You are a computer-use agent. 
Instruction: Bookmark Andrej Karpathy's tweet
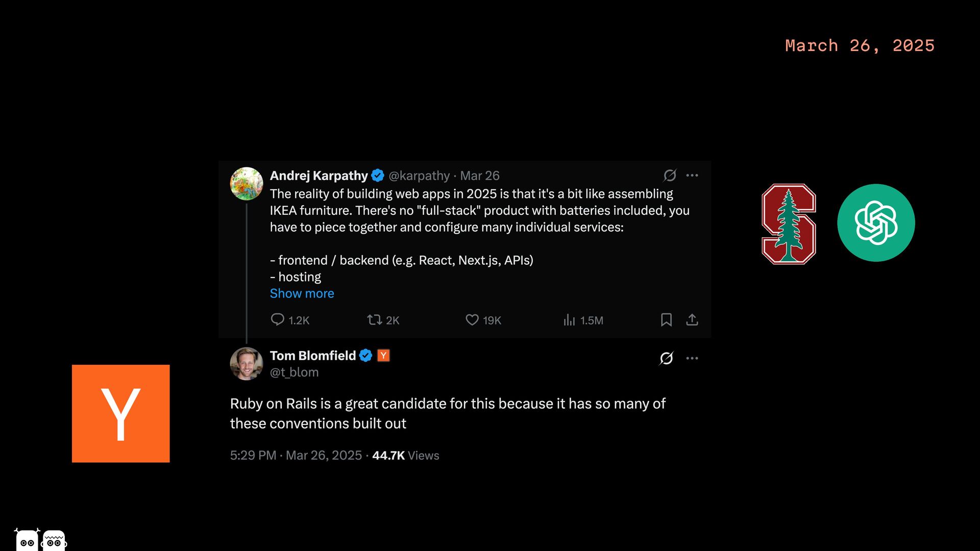click(x=666, y=320)
